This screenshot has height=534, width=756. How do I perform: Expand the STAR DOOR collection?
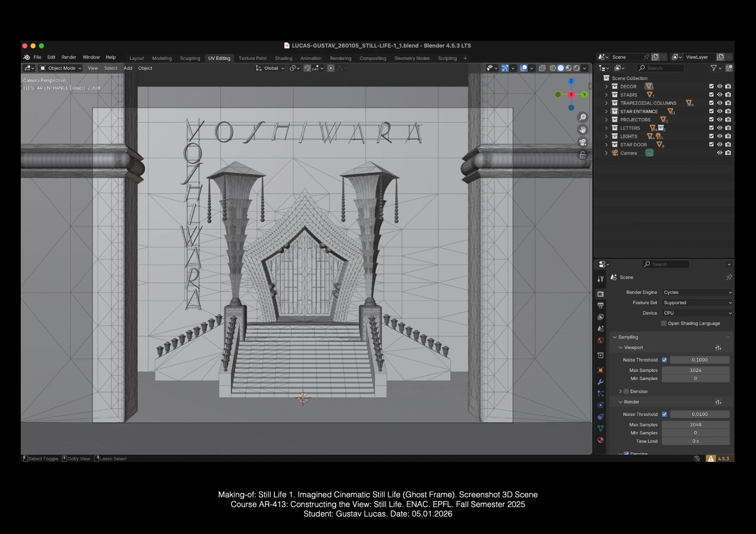606,145
